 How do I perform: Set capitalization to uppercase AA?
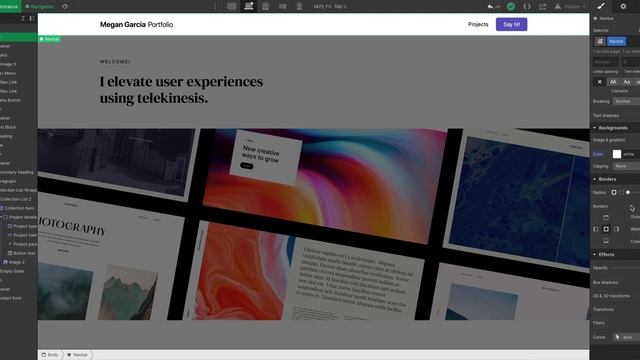click(613, 82)
